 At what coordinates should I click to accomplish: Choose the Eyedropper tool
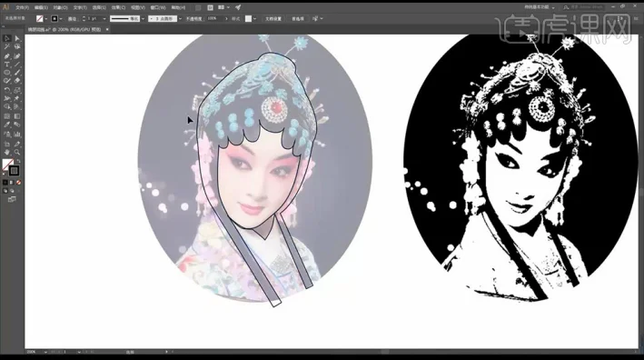tap(7, 125)
